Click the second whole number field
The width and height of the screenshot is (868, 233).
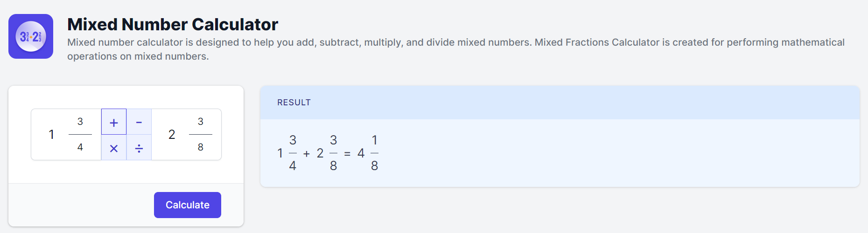[172, 135]
